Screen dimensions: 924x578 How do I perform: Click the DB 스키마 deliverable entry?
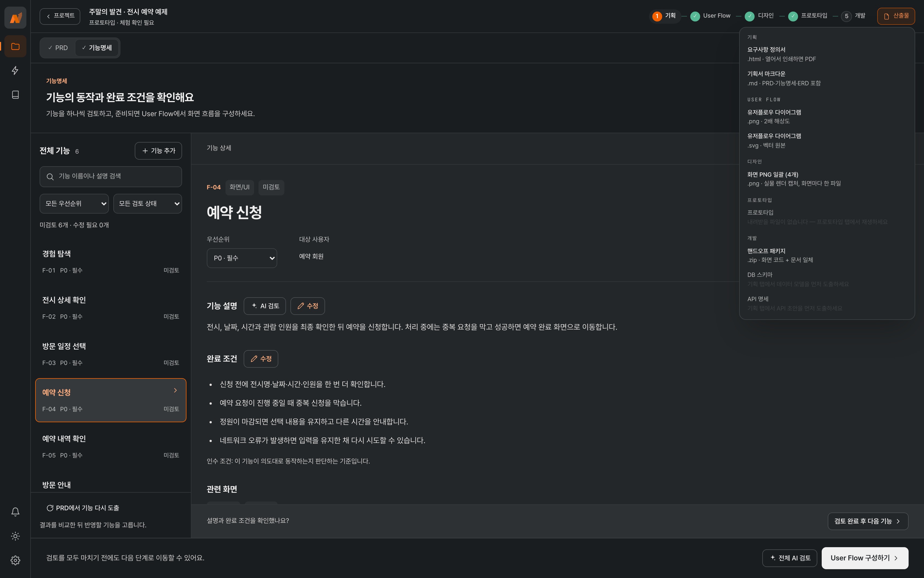tap(827, 279)
